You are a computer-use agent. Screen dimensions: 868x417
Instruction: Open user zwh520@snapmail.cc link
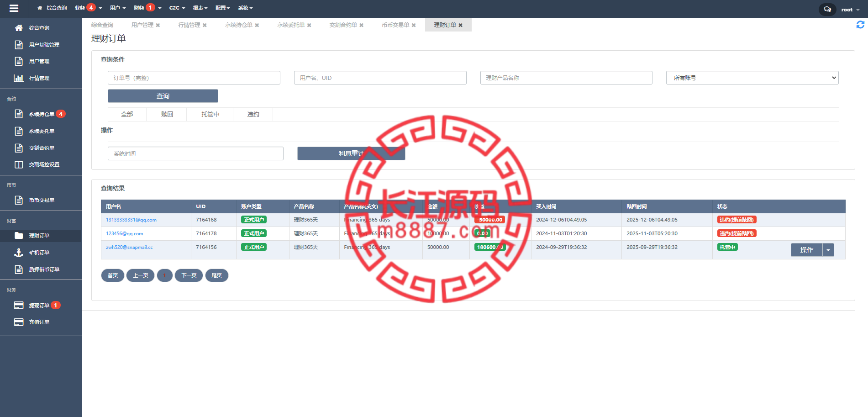coord(130,248)
